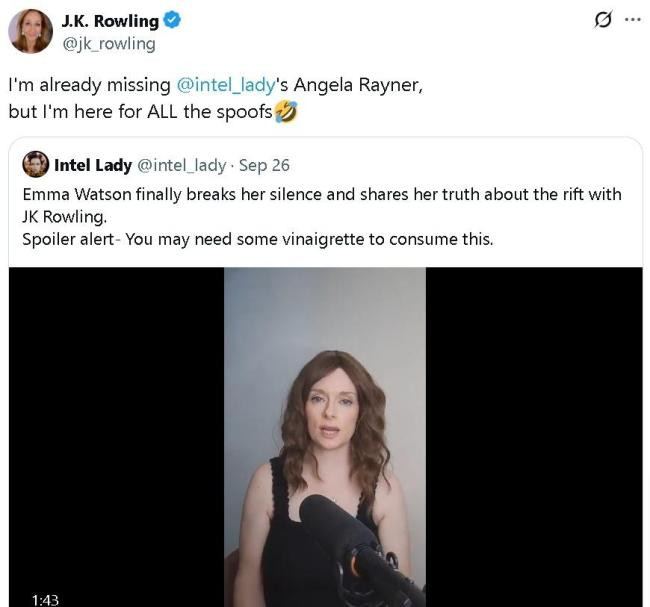This screenshot has width=650, height=607.
Task: Open J.K. Rowling's profile avatar
Action: tap(30, 31)
